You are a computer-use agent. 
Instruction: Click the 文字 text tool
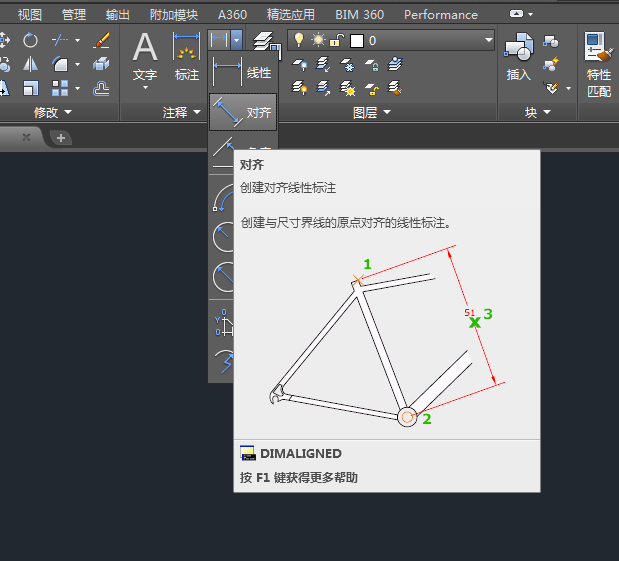[145, 56]
